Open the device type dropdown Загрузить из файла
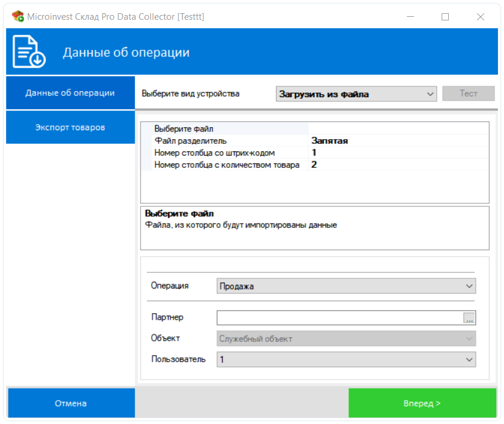504x424 pixels. click(356, 94)
